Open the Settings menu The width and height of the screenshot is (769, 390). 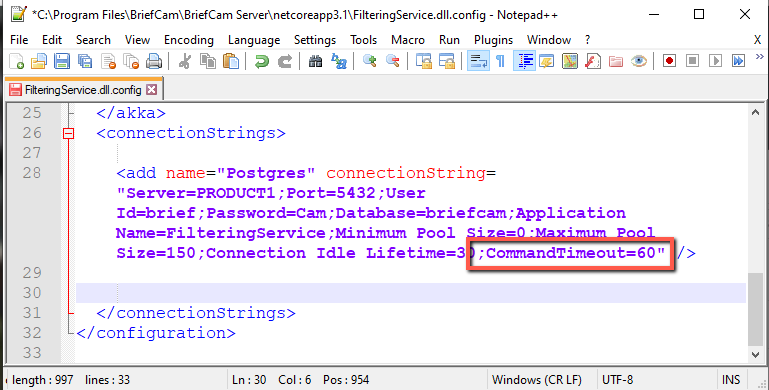pyautogui.click(x=315, y=40)
